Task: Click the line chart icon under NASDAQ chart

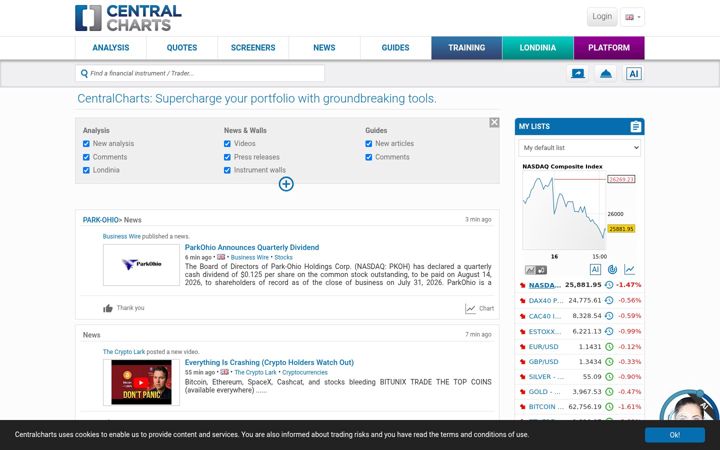Action: [630, 270]
